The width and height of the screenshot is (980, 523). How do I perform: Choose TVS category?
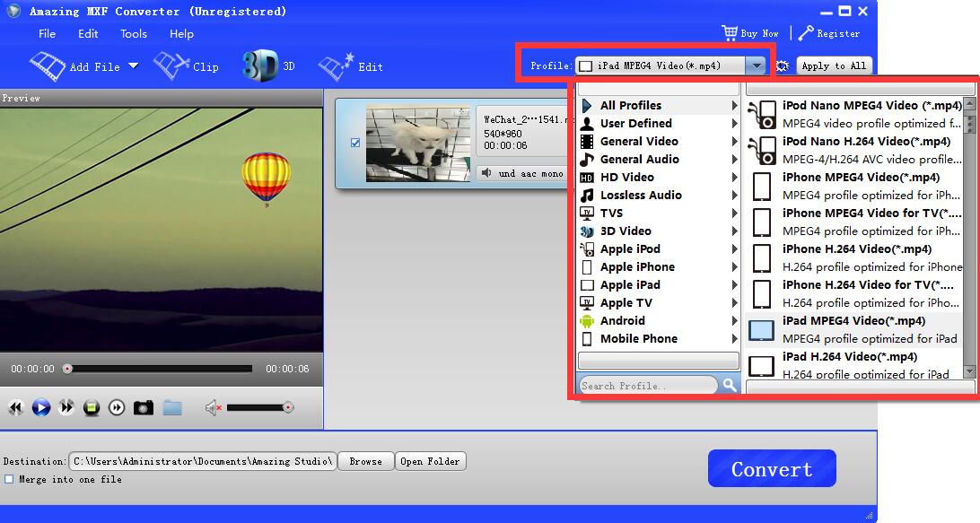point(660,214)
